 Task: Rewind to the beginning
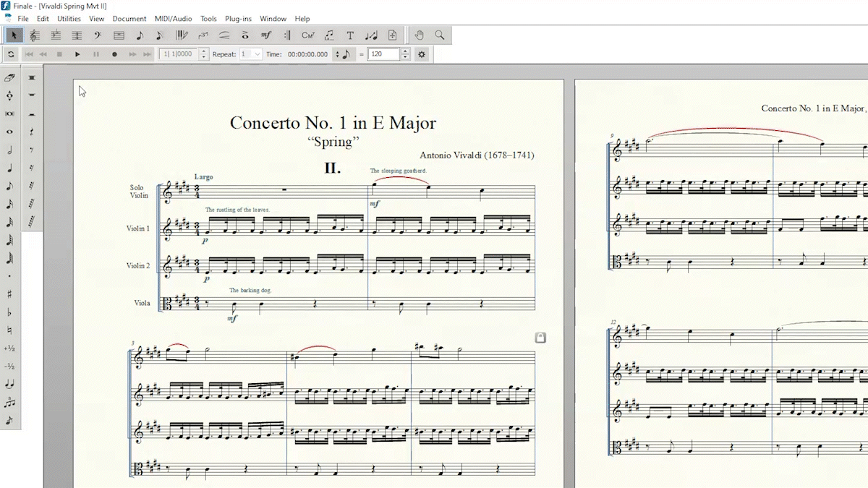pos(29,54)
